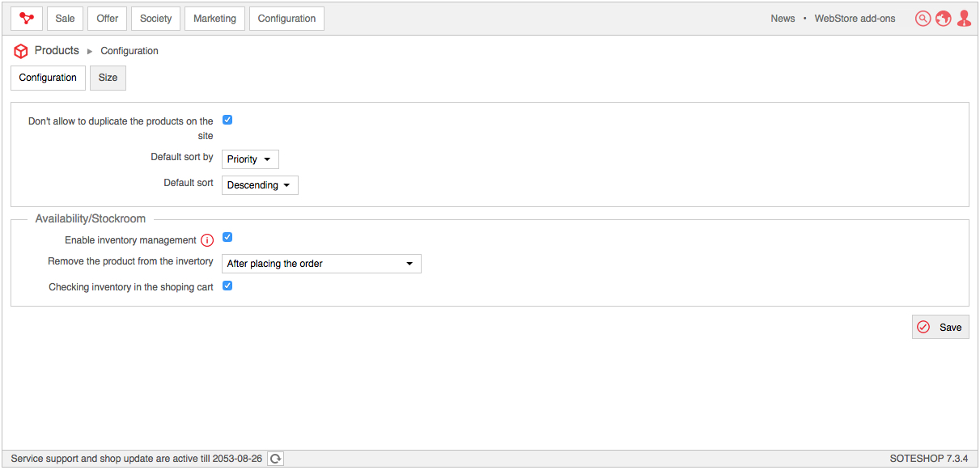This screenshot has width=980, height=470.
Task: Open "After placing the order" dropdown
Action: 321,264
